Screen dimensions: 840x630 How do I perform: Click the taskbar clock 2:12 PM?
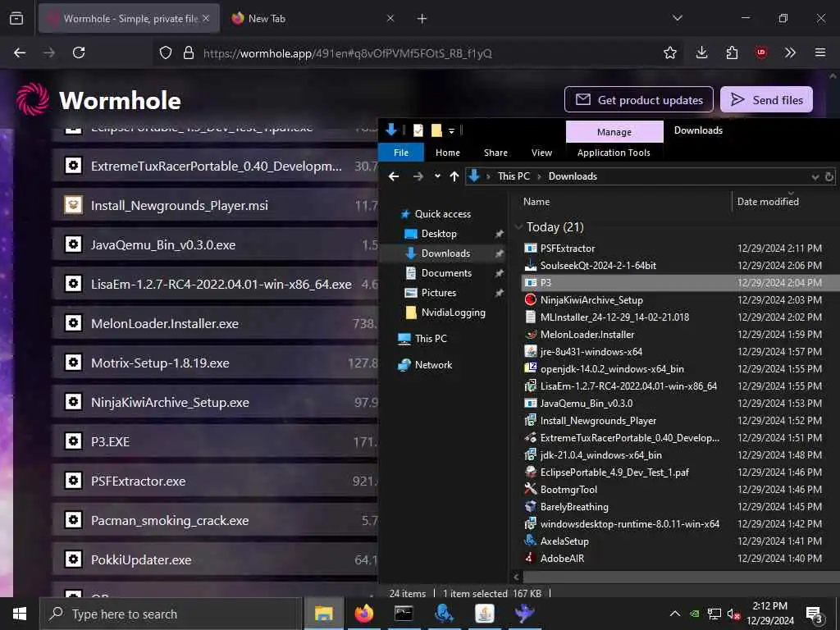(x=769, y=606)
